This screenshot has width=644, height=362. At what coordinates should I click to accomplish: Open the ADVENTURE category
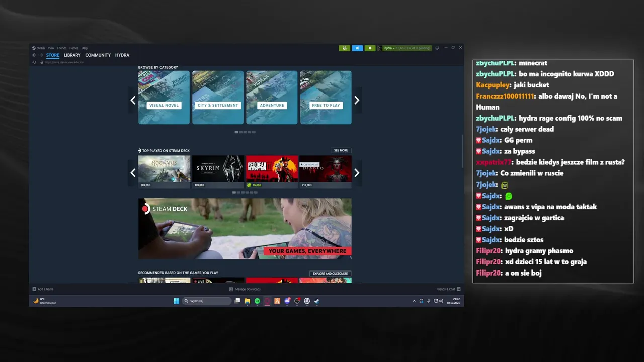(272, 98)
